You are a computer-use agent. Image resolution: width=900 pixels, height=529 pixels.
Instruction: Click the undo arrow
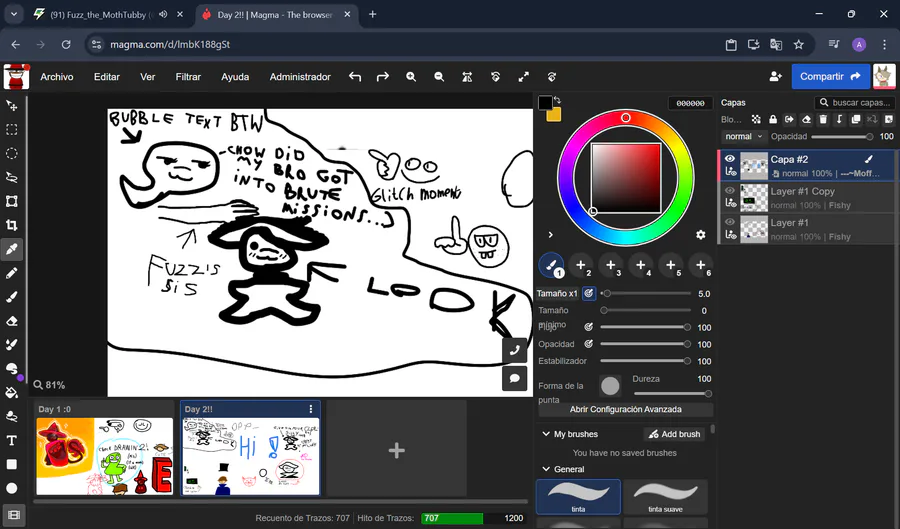click(x=355, y=77)
